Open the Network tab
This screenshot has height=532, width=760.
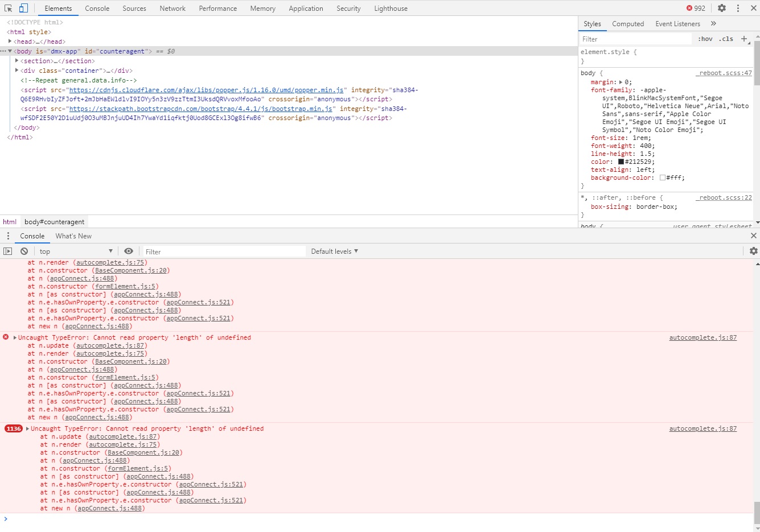point(172,8)
